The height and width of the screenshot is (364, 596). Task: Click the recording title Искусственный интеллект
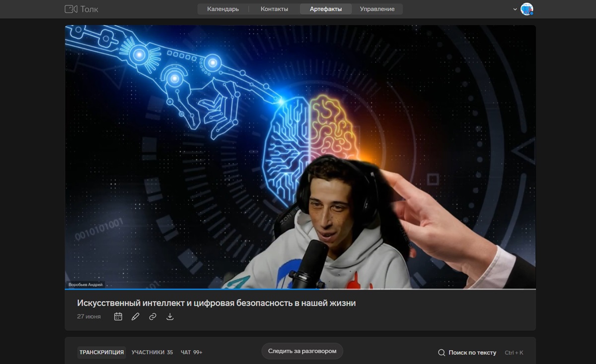[216, 303]
